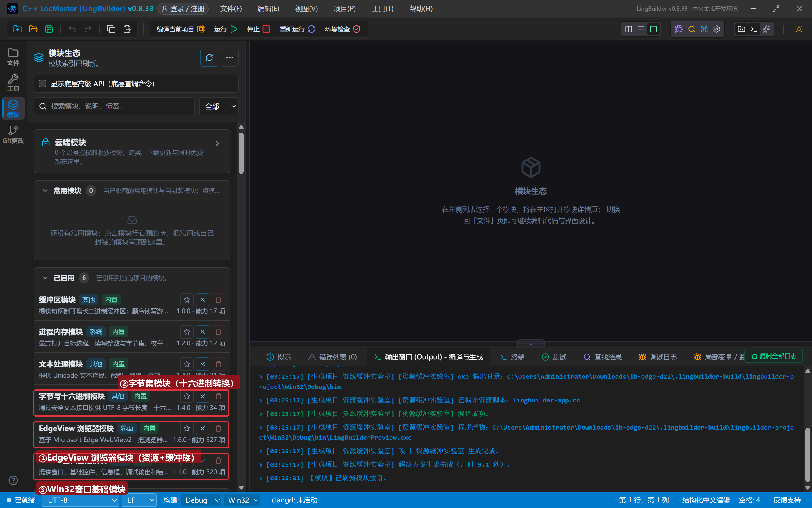The width and height of the screenshot is (812, 508).
Task: Open the 文件(F) menu
Action: [231, 9]
